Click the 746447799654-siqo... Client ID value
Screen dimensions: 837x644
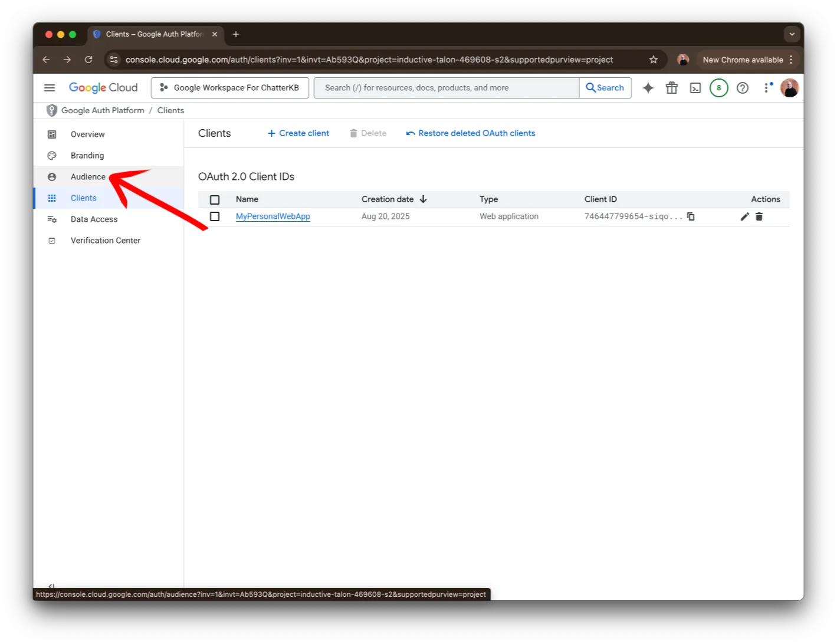point(634,216)
